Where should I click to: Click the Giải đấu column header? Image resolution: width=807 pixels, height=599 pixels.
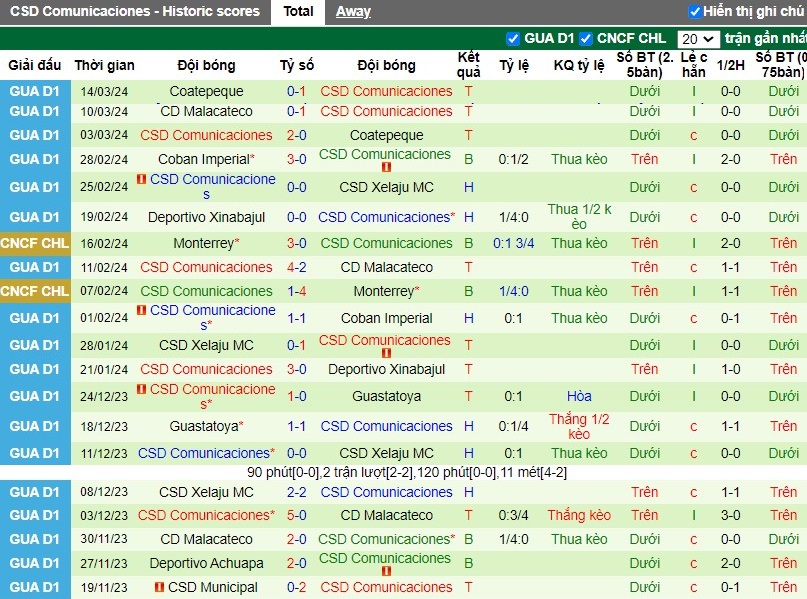(x=34, y=65)
